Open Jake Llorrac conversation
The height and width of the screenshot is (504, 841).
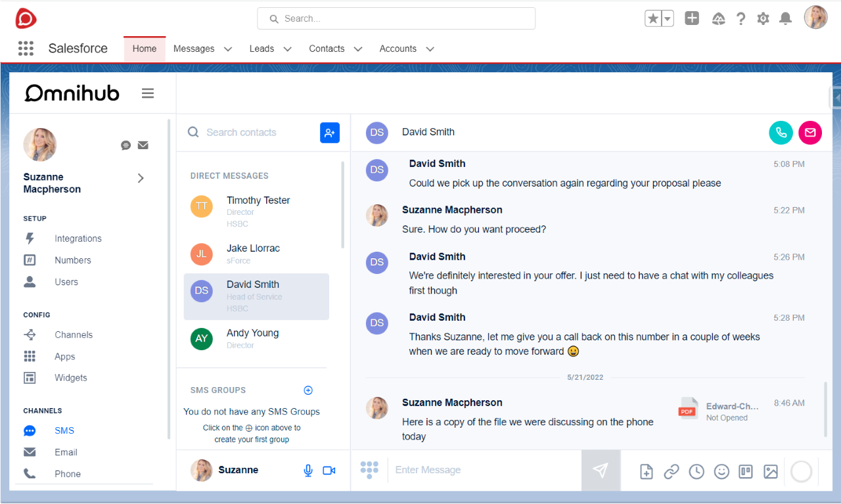pos(256,254)
